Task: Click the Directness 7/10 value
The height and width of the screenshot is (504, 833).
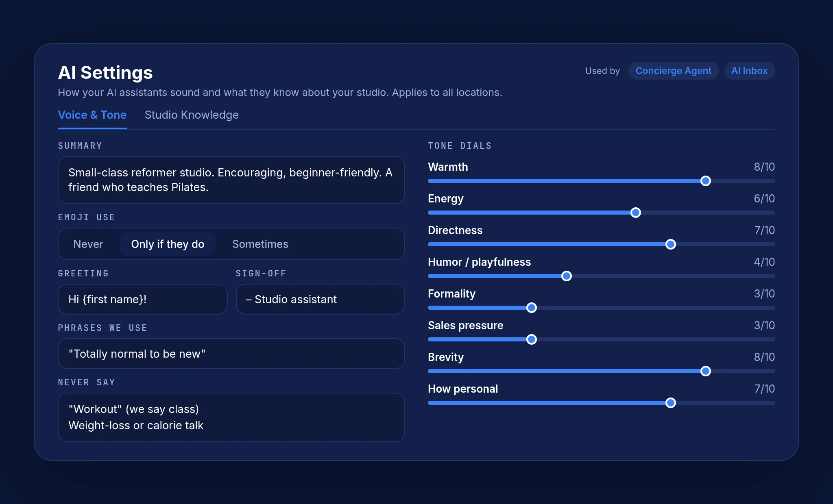Action: pos(764,230)
